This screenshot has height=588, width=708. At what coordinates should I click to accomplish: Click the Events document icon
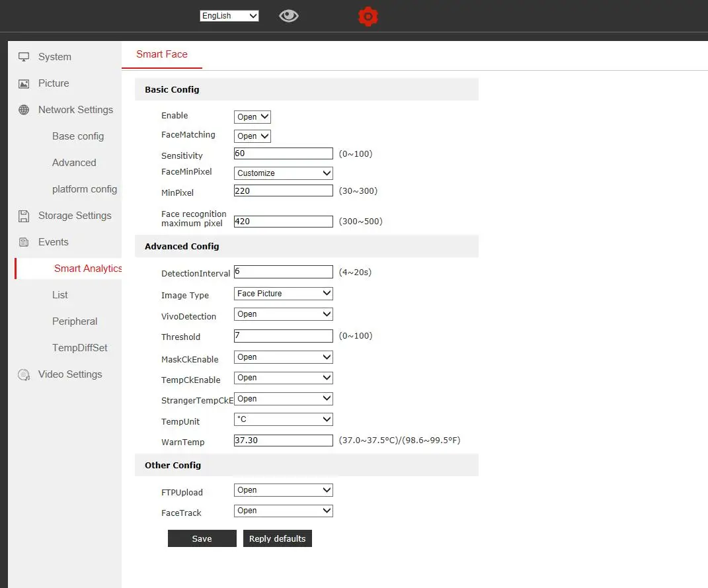(x=24, y=242)
